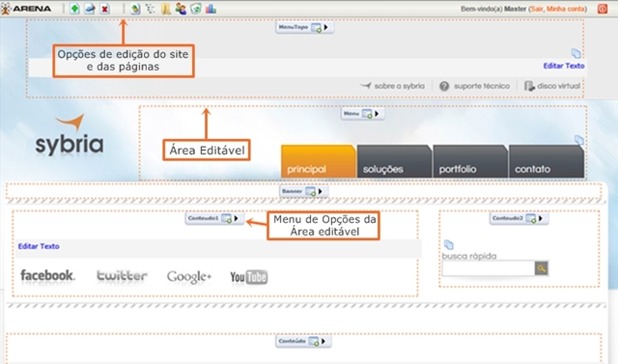Click inside the busca rápida search field

489,268
